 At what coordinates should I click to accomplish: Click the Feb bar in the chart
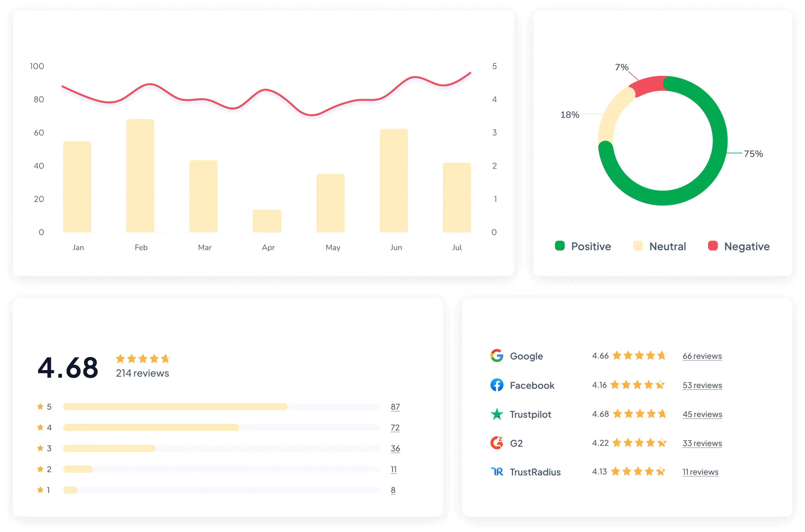pos(140,175)
